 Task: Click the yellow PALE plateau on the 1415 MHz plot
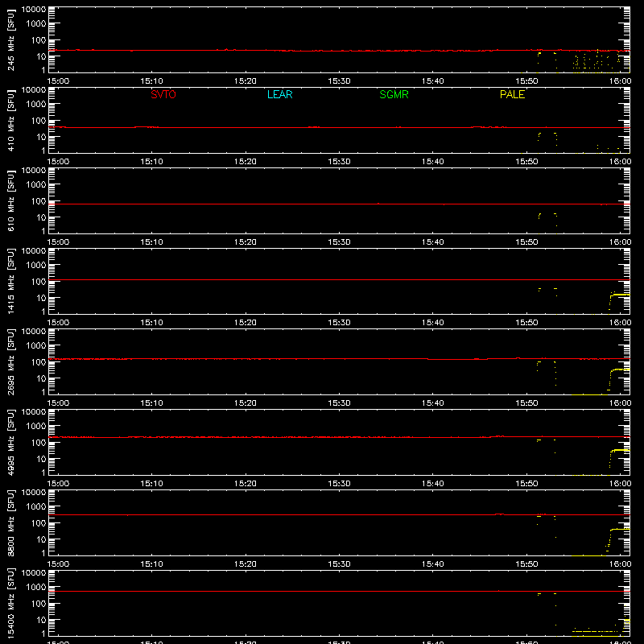(x=621, y=295)
